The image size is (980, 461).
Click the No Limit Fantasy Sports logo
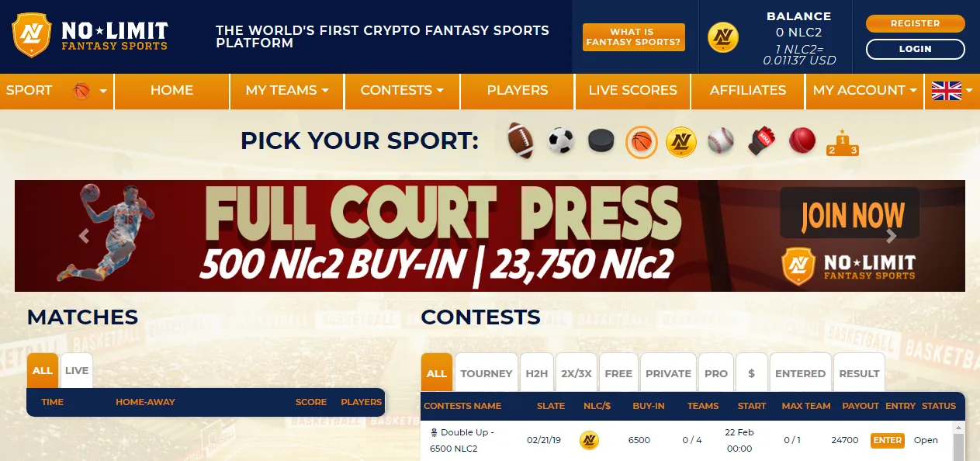91,36
